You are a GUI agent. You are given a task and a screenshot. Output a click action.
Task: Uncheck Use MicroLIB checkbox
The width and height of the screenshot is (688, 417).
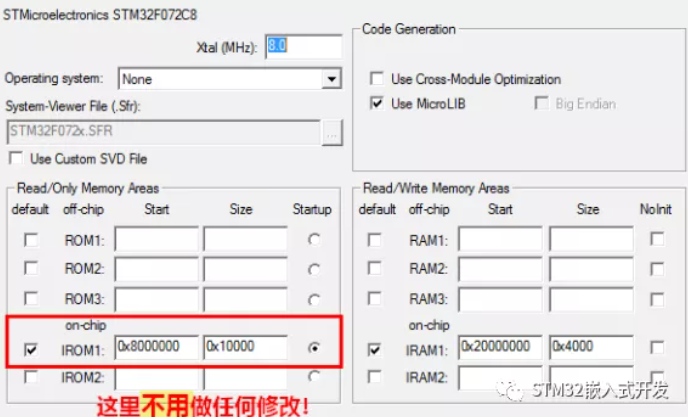point(377,104)
